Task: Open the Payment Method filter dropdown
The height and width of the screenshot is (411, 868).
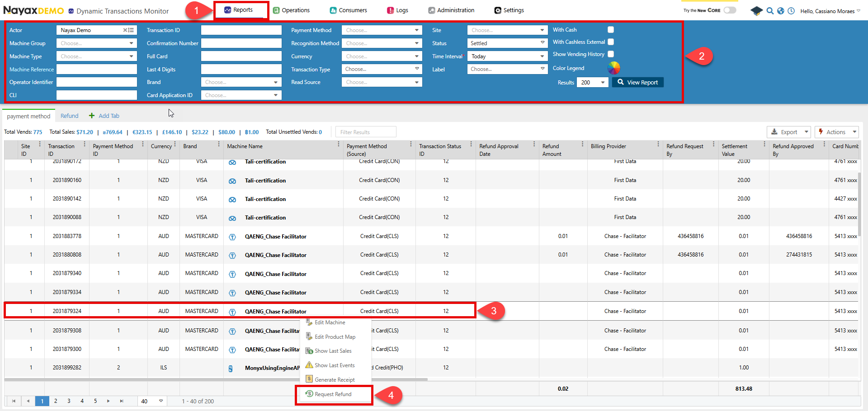Action: pyautogui.click(x=382, y=30)
